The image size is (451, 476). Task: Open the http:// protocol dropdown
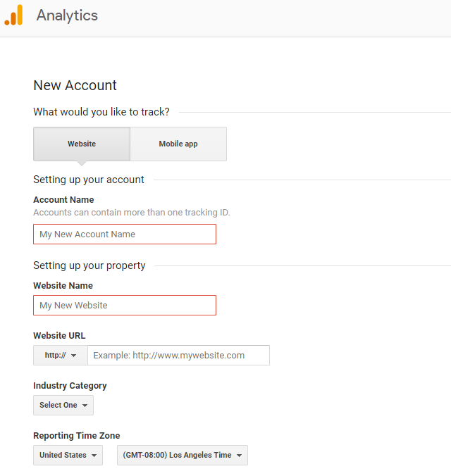pyautogui.click(x=61, y=356)
